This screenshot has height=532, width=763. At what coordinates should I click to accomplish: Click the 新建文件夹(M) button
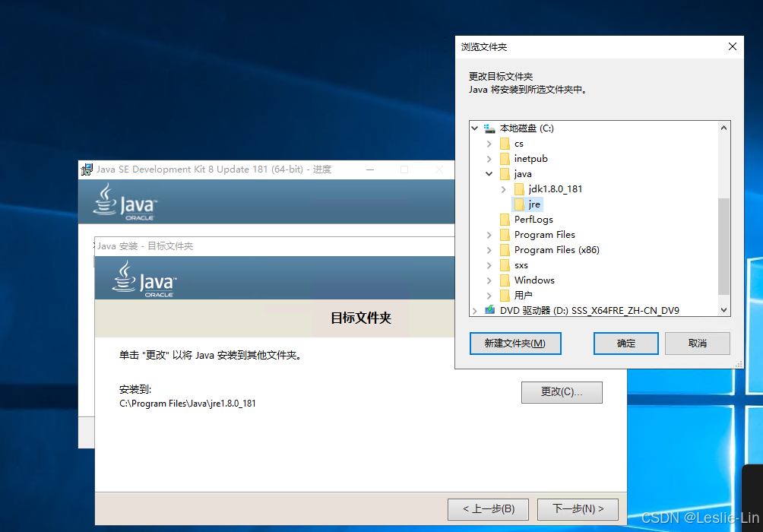pyautogui.click(x=515, y=344)
